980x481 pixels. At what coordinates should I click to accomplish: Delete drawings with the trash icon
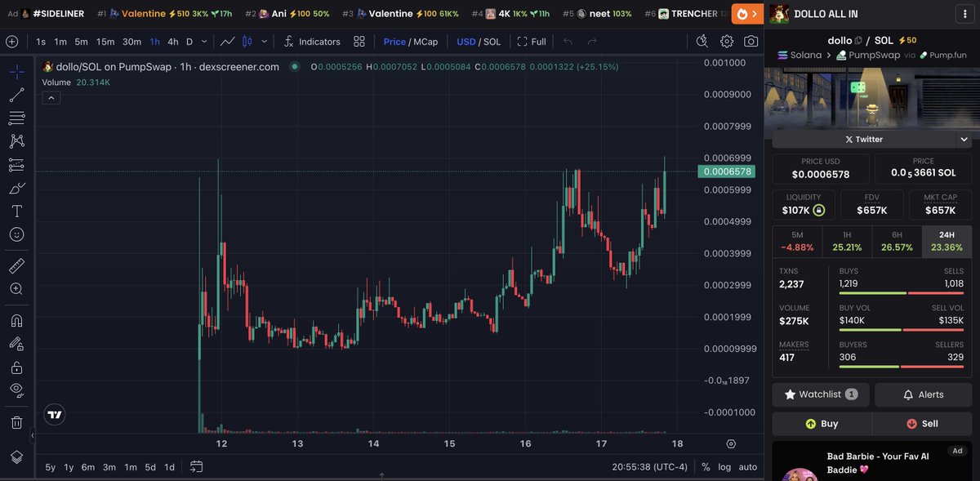tap(16, 422)
